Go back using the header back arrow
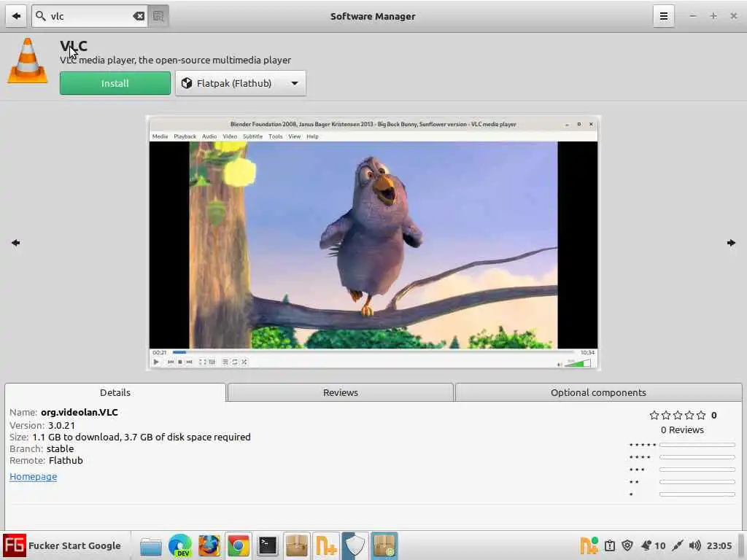This screenshot has height=560, width=747. click(16, 16)
